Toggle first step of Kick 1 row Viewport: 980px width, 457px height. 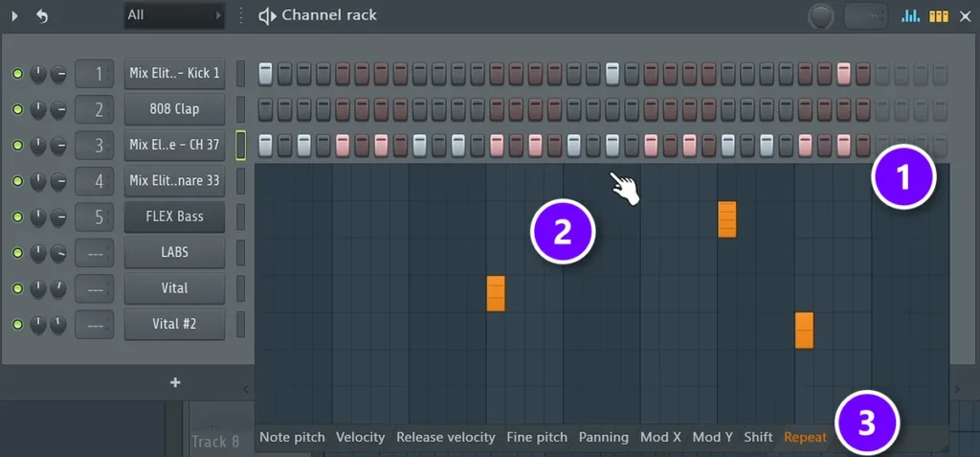click(x=266, y=74)
